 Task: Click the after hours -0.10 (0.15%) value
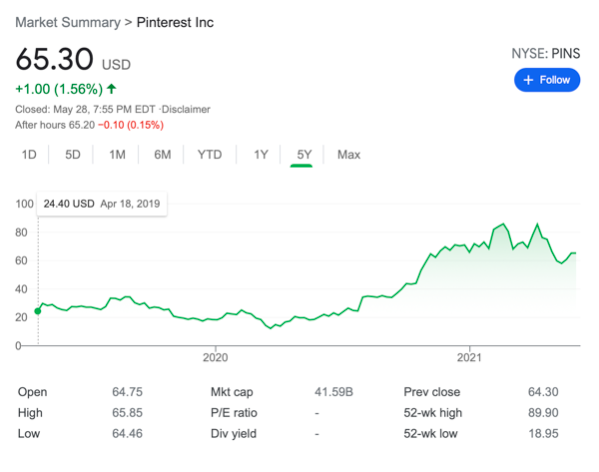[131, 125]
